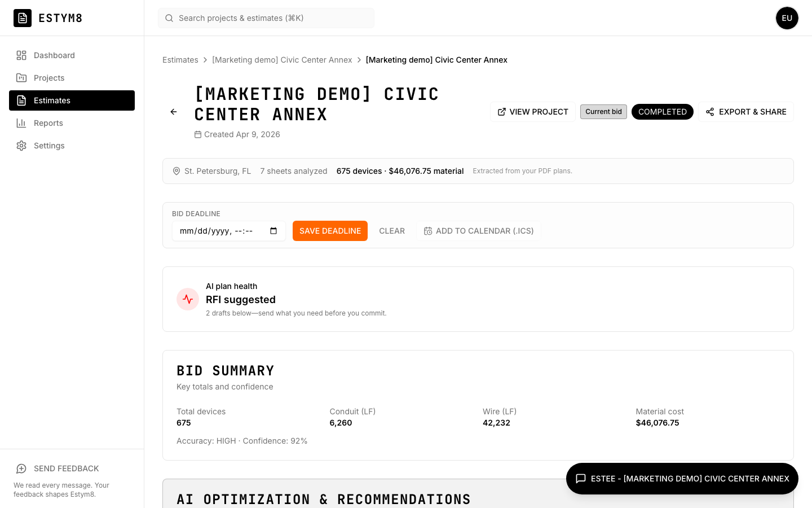Switch to the Current bid tab
Viewport: 812px width, 508px height.
pos(603,112)
